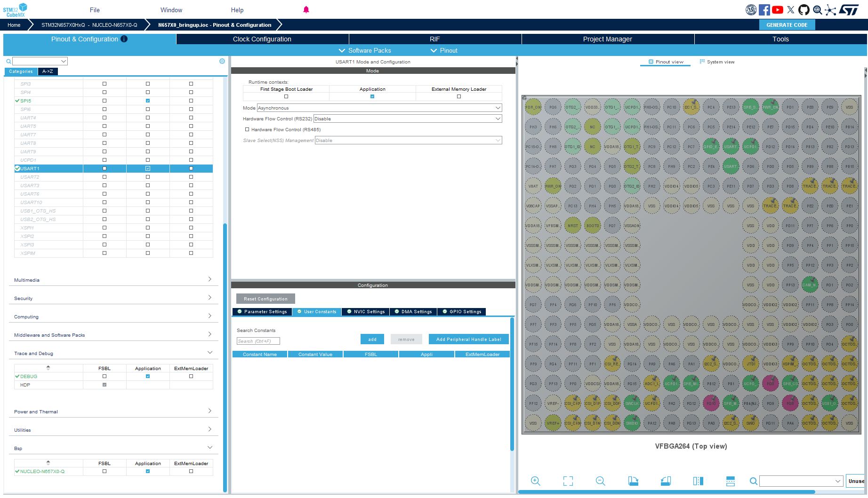868x498 pixels.
Task: Click Add Peripheral Handle Label button
Action: (x=468, y=339)
